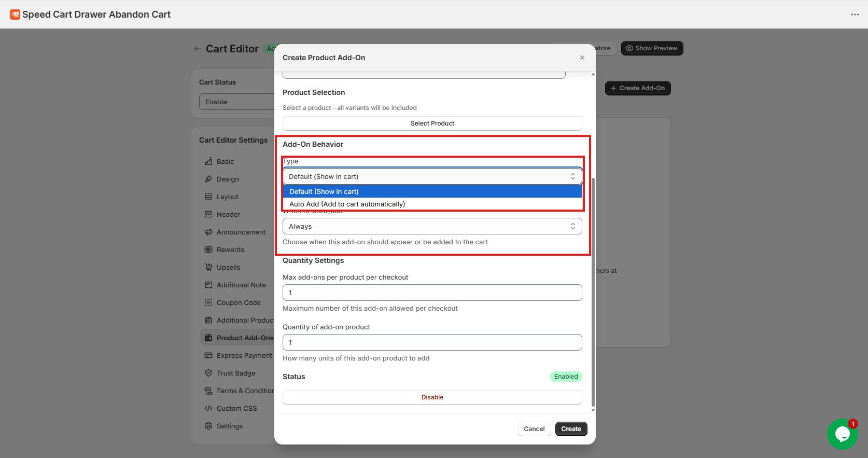Image resolution: width=868 pixels, height=458 pixels.
Task: Expand the Always condition dropdown
Action: click(432, 226)
